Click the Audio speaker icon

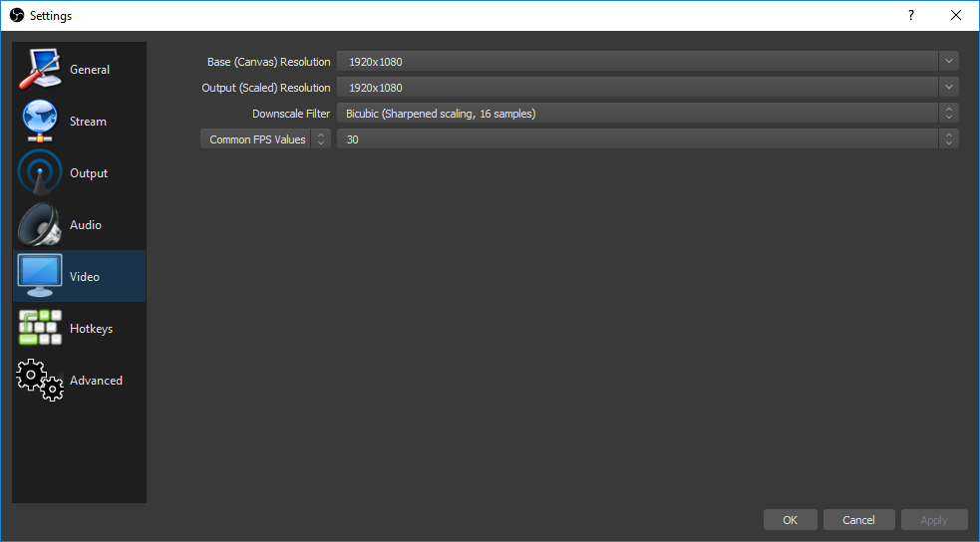[x=39, y=225]
